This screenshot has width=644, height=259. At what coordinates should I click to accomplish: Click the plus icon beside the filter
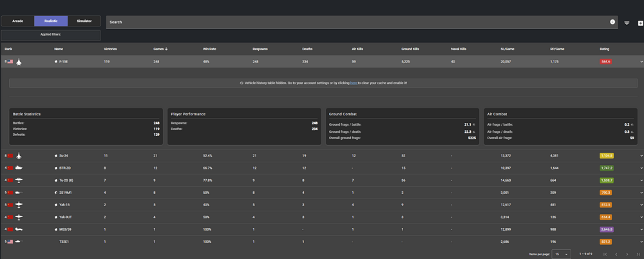pos(640,23)
